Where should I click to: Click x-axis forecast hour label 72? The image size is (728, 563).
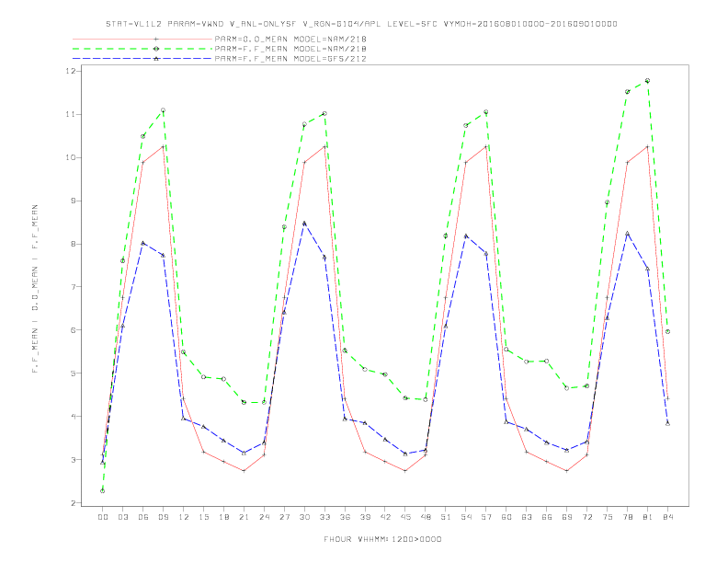pyautogui.click(x=587, y=517)
